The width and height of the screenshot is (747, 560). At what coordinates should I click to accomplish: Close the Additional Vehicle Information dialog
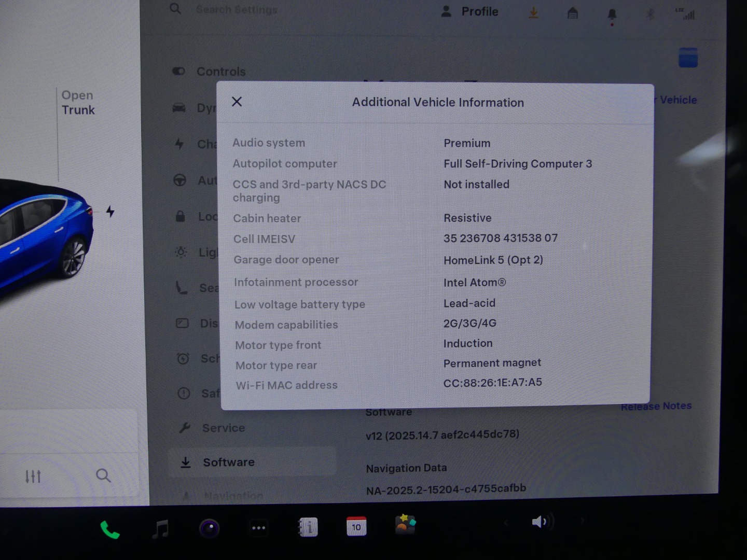pos(237,102)
